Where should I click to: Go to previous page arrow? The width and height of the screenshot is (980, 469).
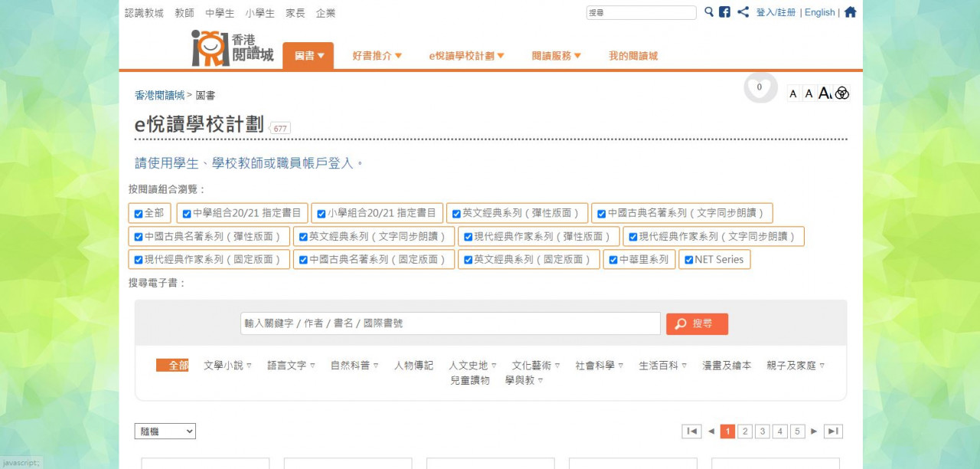point(710,431)
